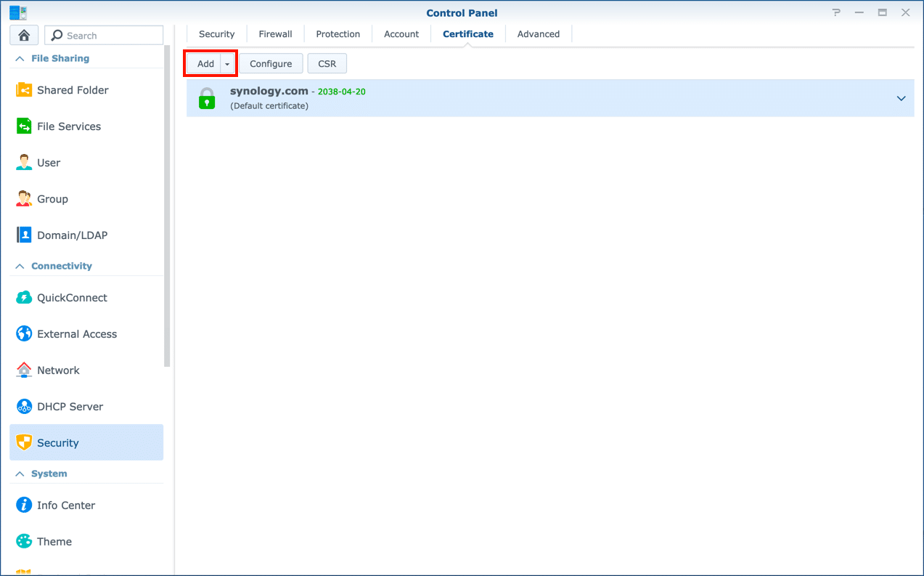Collapse the Connectivity section
Viewport: 924px width, 576px height.
pyautogui.click(x=20, y=267)
